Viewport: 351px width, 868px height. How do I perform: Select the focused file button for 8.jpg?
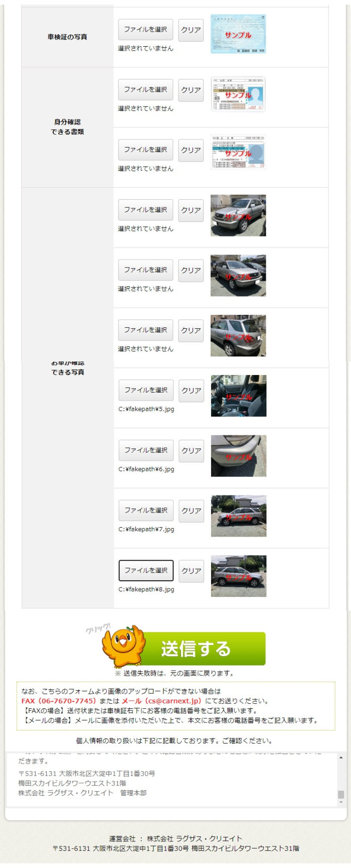[x=146, y=571]
